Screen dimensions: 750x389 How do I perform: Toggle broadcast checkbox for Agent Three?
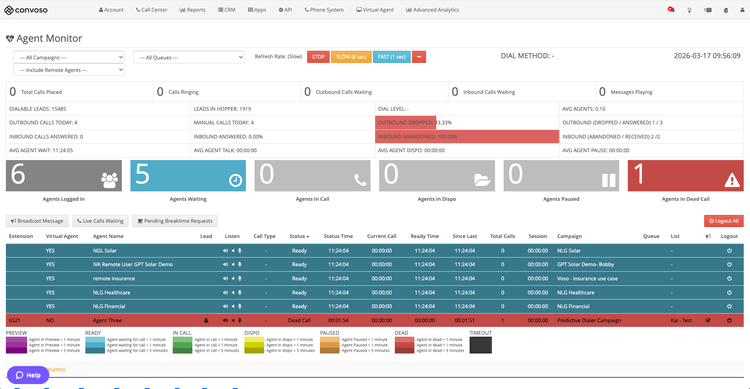[x=708, y=321]
